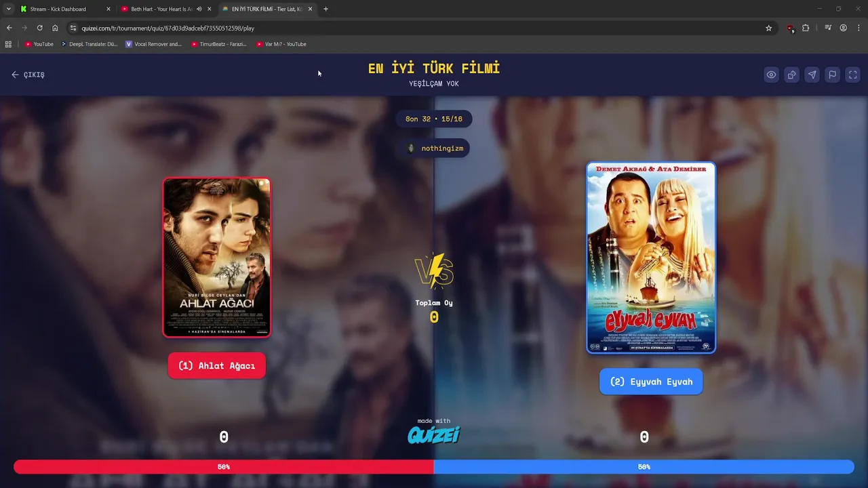The height and width of the screenshot is (488, 868).
Task: Click the red 50% vote bar
Action: [x=224, y=467]
